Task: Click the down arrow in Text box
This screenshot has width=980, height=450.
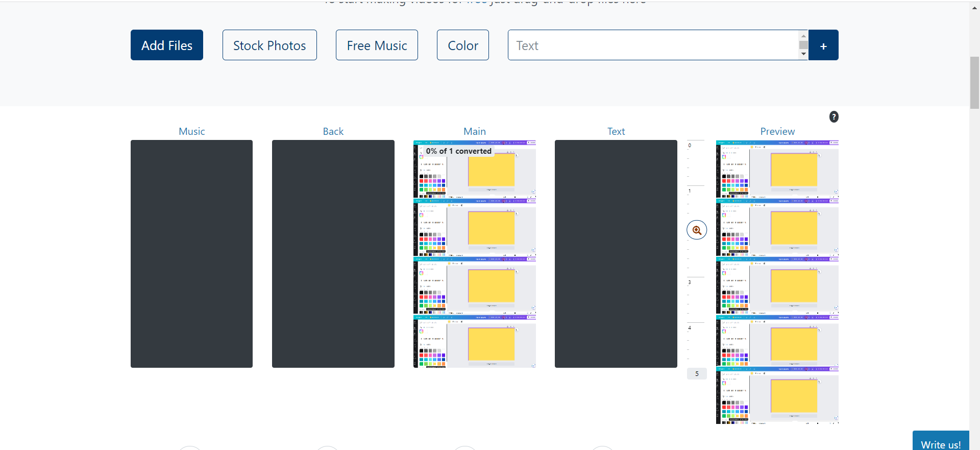Action: [803, 54]
